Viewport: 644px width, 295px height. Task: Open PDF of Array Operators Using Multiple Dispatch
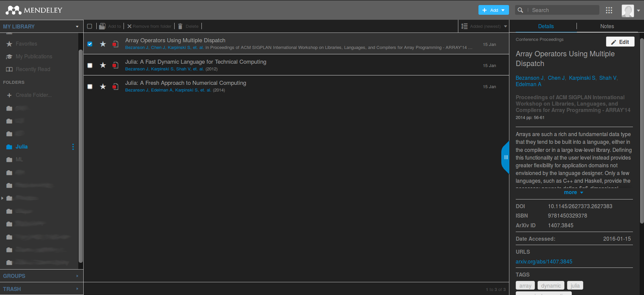click(116, 44)
